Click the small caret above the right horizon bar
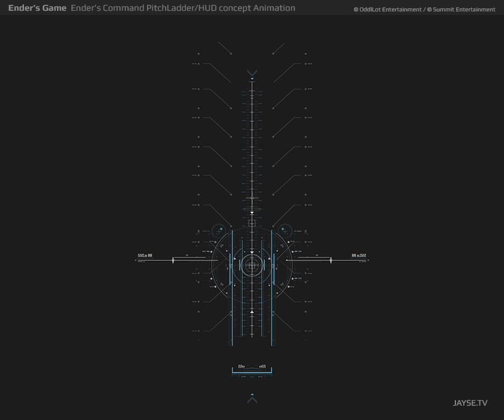504x420 pixels. tap(317, 256)
